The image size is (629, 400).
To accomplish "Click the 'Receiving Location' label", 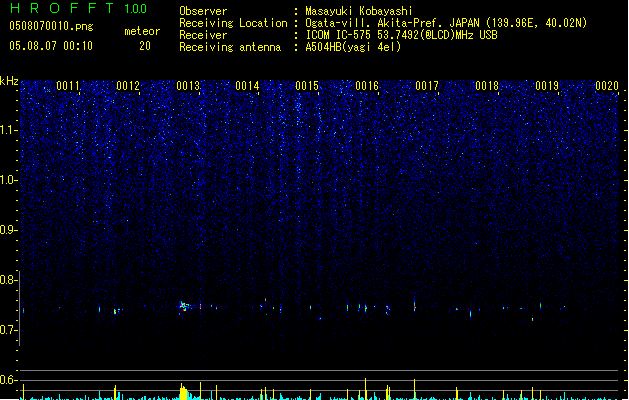I will (233, 23).
